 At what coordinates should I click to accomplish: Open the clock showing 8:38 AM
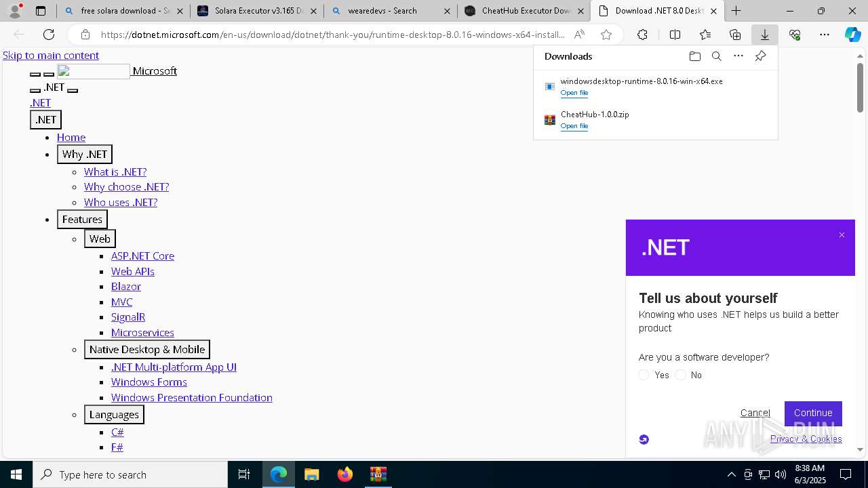pyautogui.click(x=809, y=474)
